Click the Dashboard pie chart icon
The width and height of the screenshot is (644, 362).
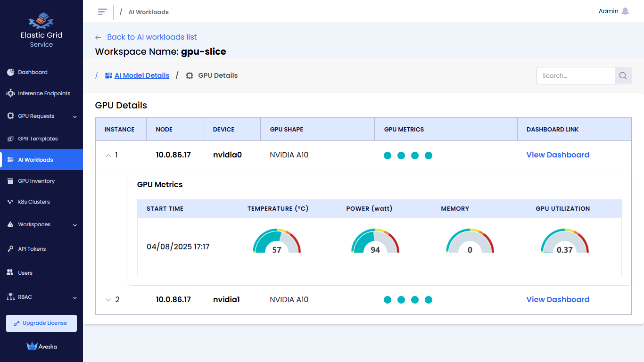coord(10,72)
